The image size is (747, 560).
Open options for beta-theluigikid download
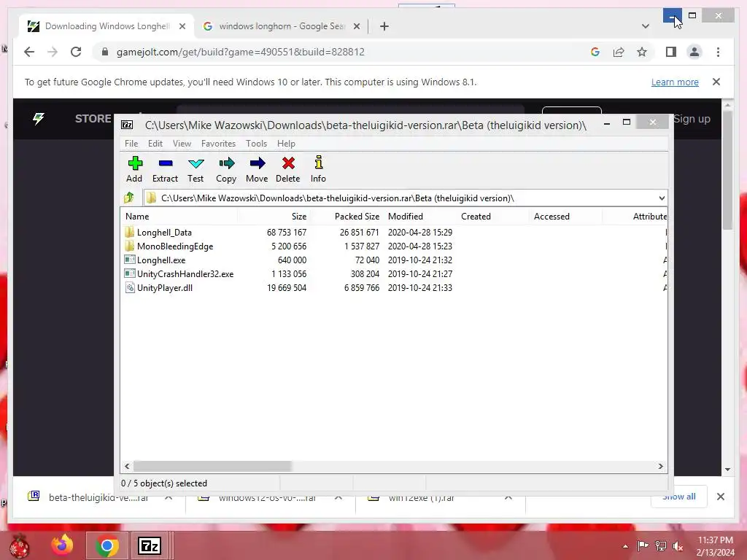pos(169,497)
